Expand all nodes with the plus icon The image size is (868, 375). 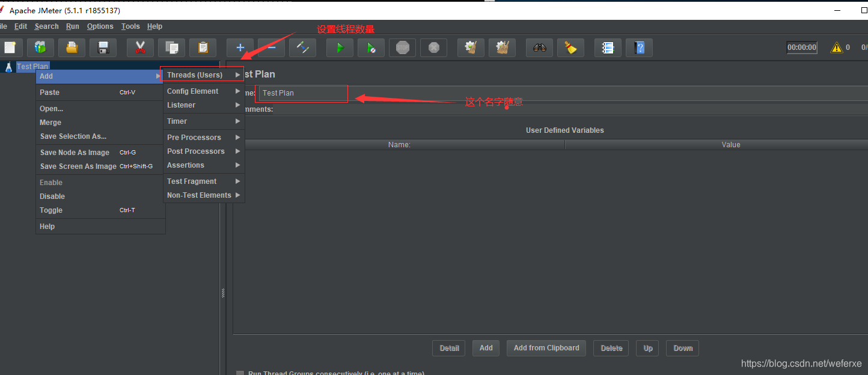[x=240, y=47]
